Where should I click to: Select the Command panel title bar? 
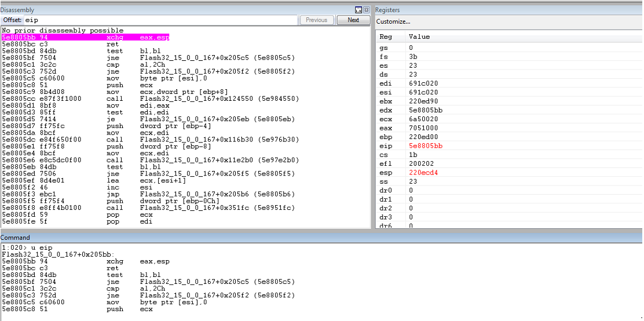click(x=321, y=238)
